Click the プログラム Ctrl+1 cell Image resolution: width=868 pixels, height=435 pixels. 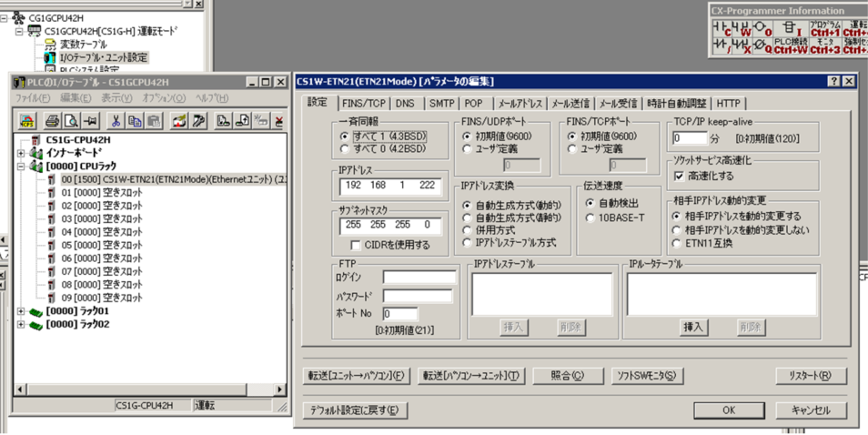[825, 28]
